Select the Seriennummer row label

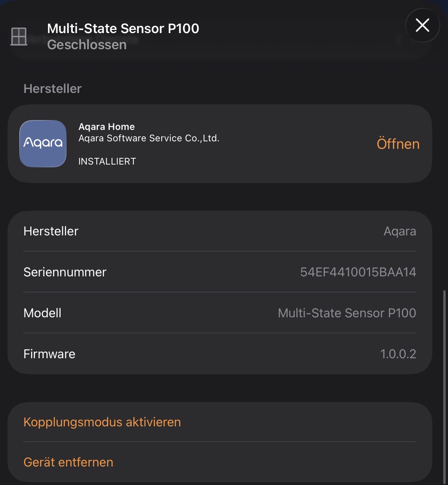65,272
